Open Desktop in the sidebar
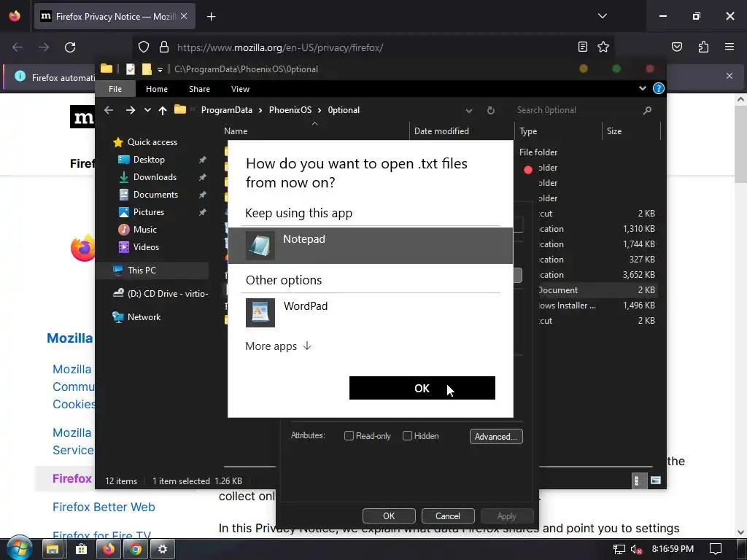Image resolution: width=747 pixels, height=560 pixels. point(149,160)
